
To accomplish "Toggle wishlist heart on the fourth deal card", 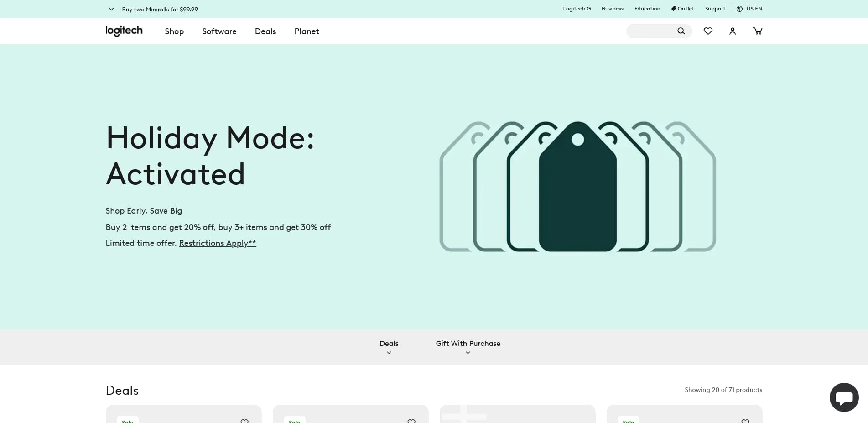I will (745, 421).
